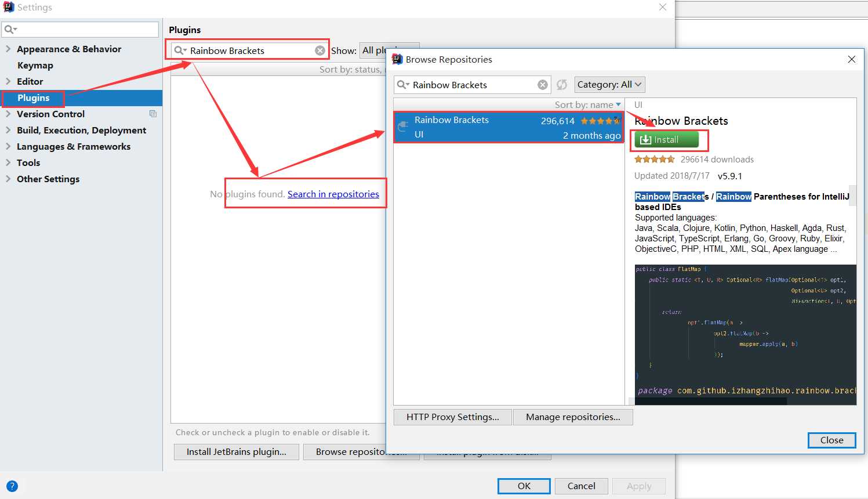Click the Version Control copy settings icon

[153, 114]
